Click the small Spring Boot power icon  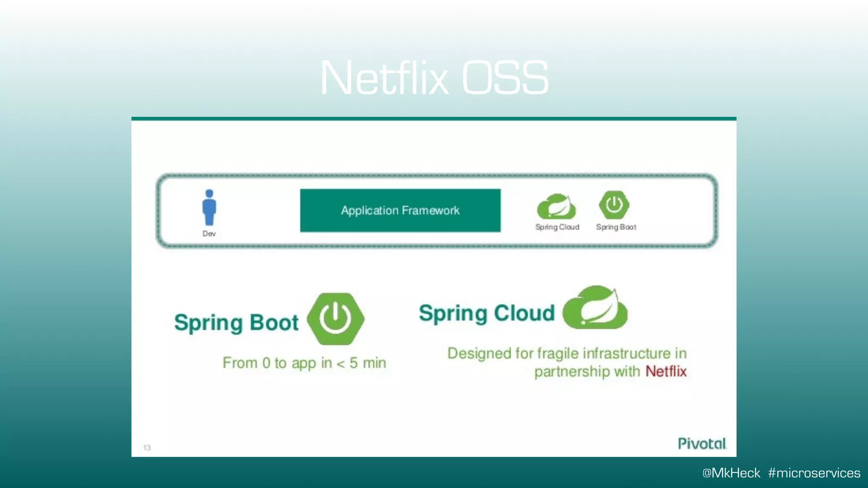click(614, 205)
